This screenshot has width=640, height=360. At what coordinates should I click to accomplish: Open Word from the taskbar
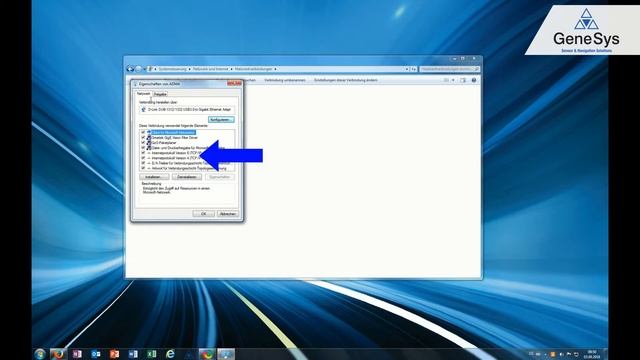[133, 354]
